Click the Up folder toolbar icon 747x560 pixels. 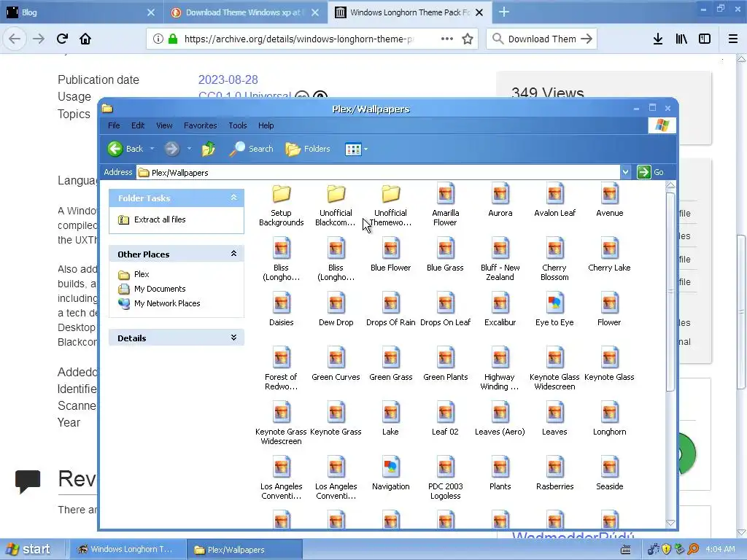click(x=209, y=149)
